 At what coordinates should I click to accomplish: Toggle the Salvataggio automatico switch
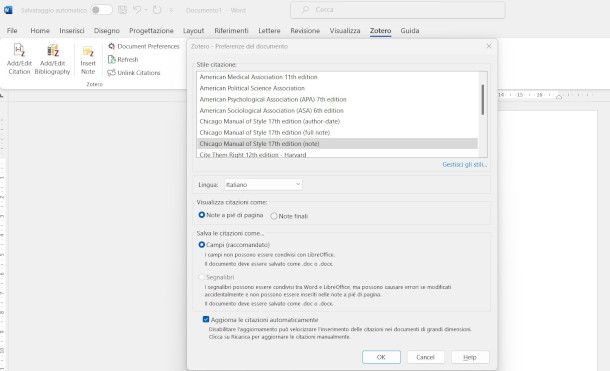coord(101,10)
